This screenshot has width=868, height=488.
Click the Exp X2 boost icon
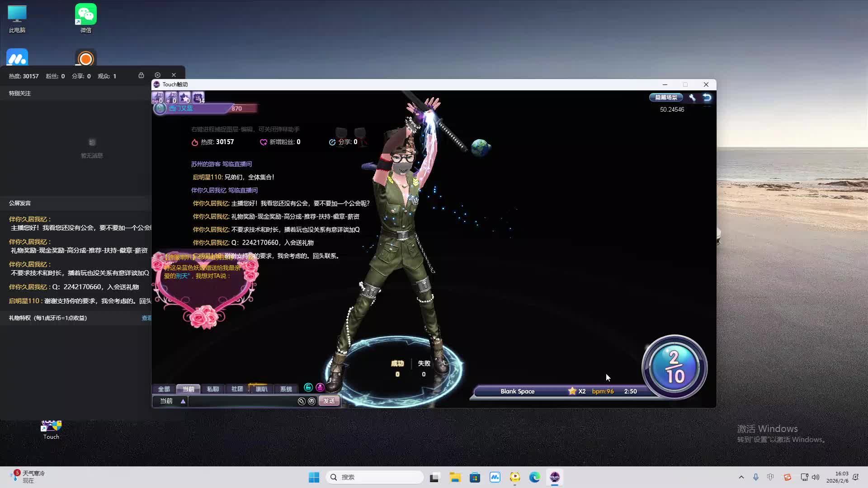coord(158,98)
